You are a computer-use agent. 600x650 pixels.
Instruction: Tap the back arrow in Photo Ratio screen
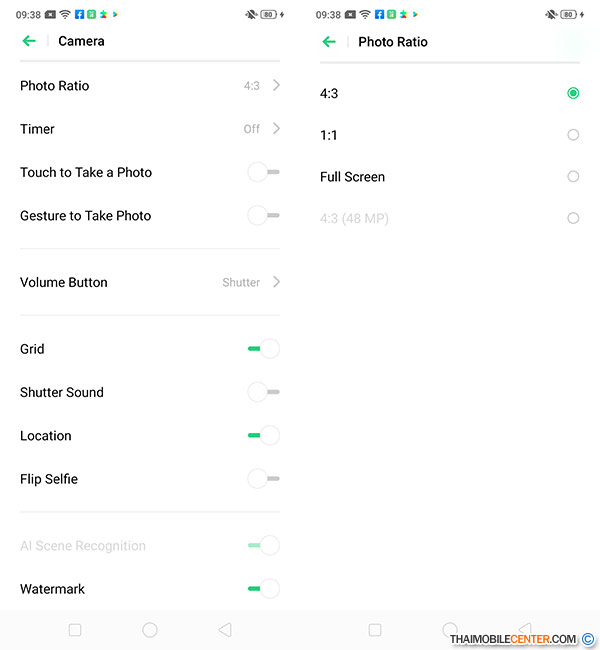tap(329, 41)
